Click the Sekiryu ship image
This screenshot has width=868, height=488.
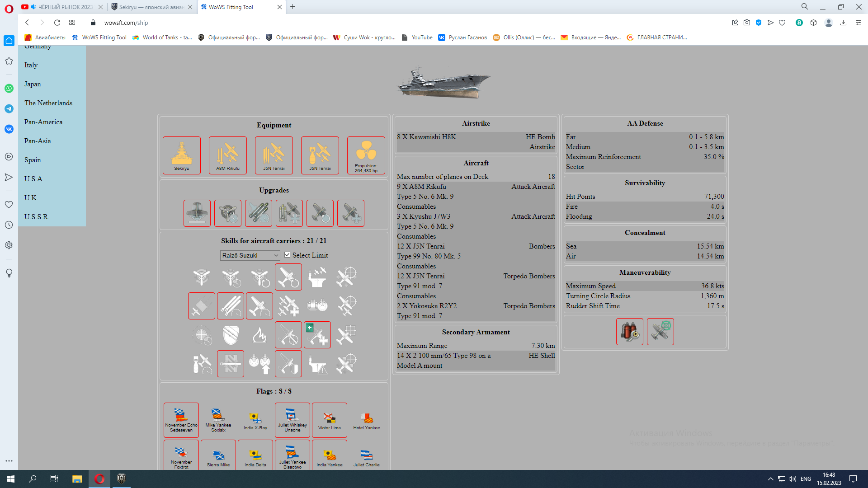point(444,82)
